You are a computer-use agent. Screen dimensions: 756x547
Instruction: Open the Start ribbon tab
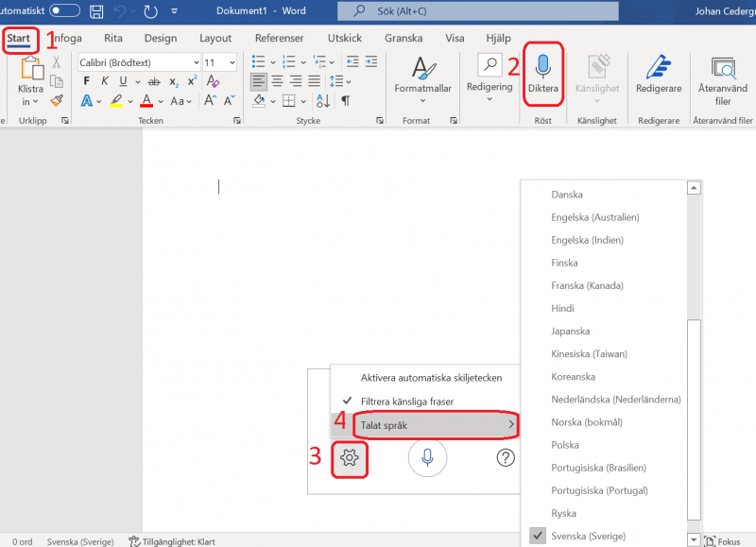click(x=19, y=38)
